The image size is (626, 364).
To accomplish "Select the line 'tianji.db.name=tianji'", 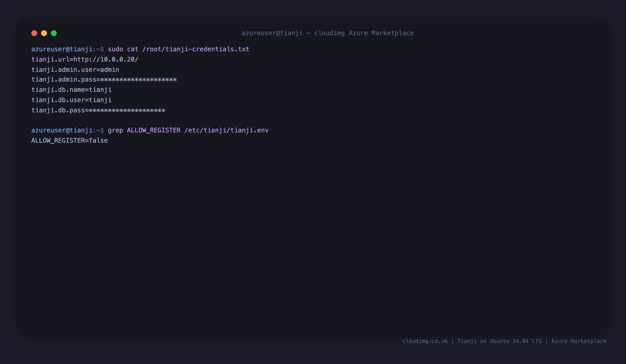I will click(72, 90).
